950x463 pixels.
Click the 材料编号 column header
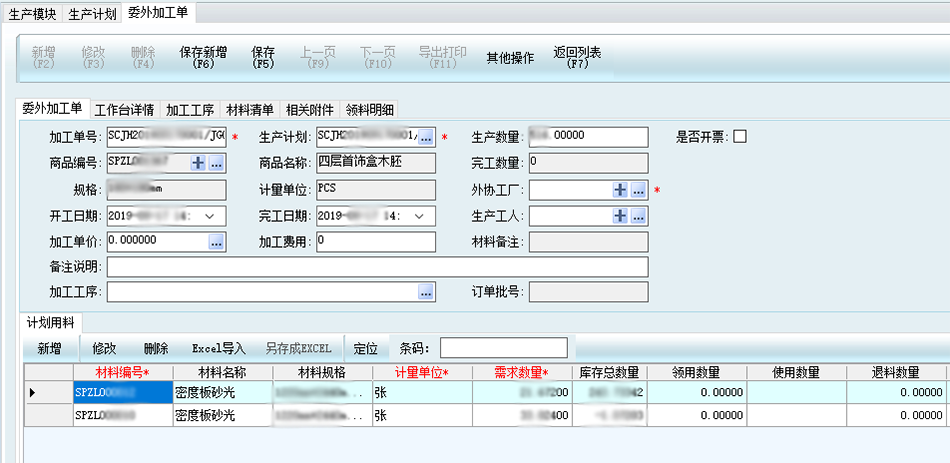[x=123, y=372]
